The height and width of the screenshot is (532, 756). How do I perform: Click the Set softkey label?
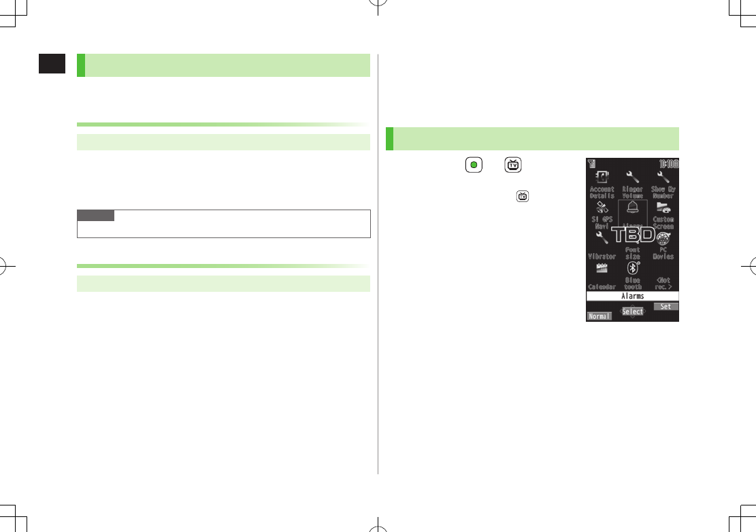666,306
